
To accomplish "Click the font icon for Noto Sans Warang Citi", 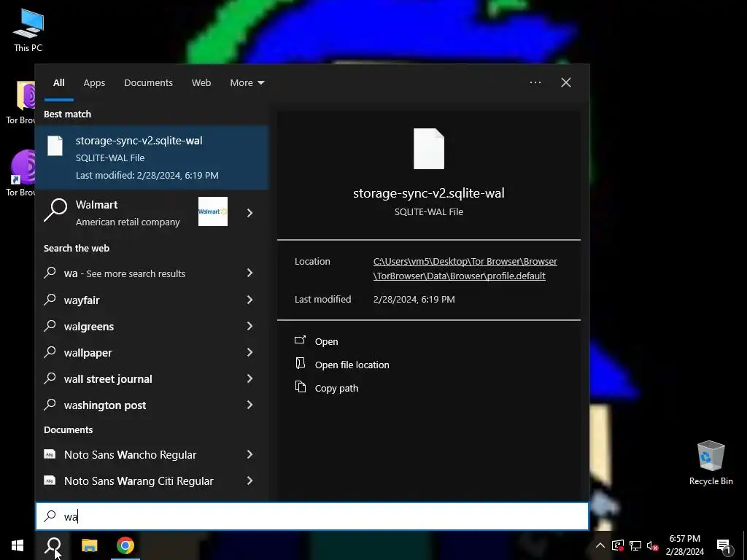I will click(50, 481).
